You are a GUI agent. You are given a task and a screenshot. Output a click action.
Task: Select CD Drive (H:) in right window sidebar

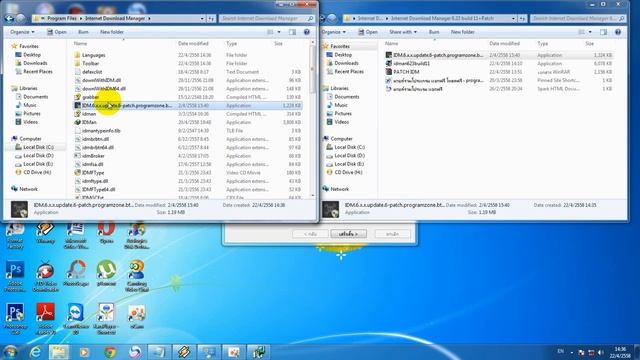(348, 172)
